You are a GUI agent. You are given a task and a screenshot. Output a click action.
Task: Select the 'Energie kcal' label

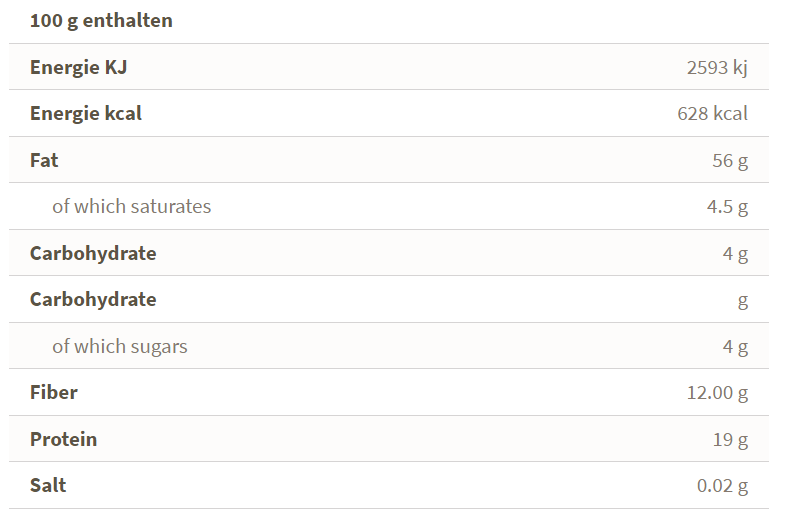coord(85,113)
